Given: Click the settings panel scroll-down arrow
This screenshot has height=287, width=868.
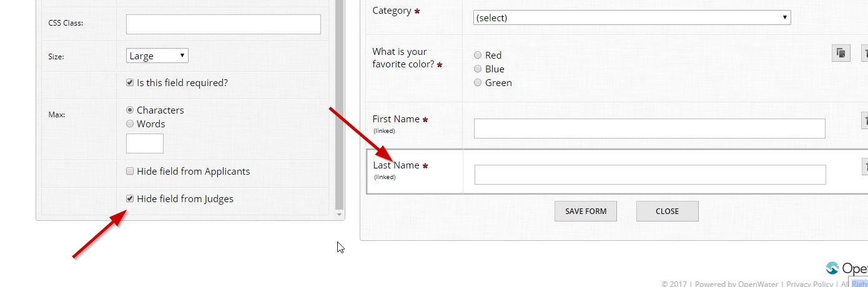Looking at the screenshot, I should pyautogui.click(x=340, y=215).
